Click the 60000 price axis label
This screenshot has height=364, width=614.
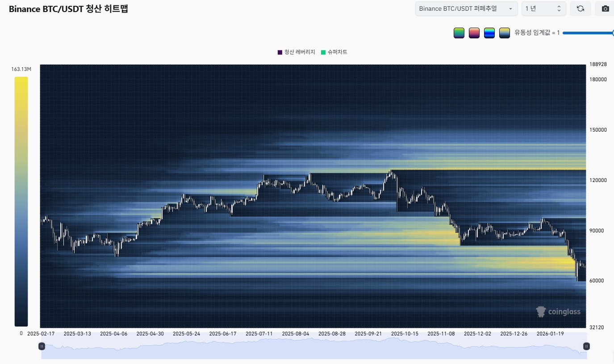pyautogui.click(x=597, y=281)
